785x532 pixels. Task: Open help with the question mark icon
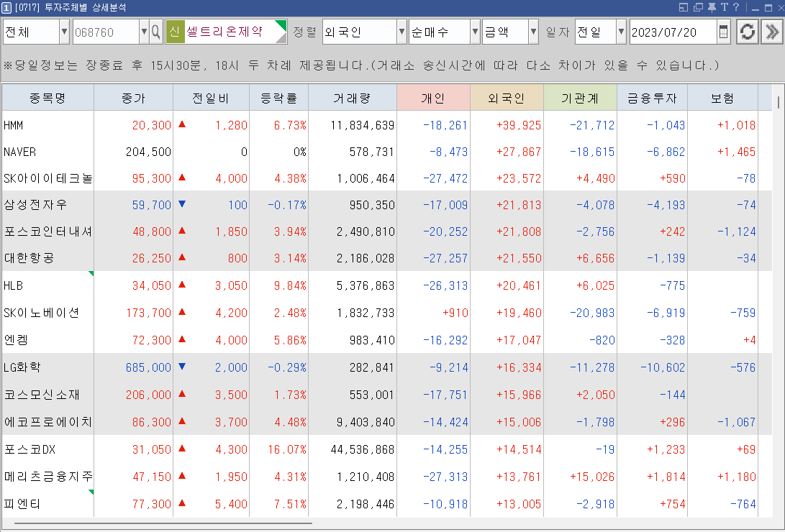736,7
